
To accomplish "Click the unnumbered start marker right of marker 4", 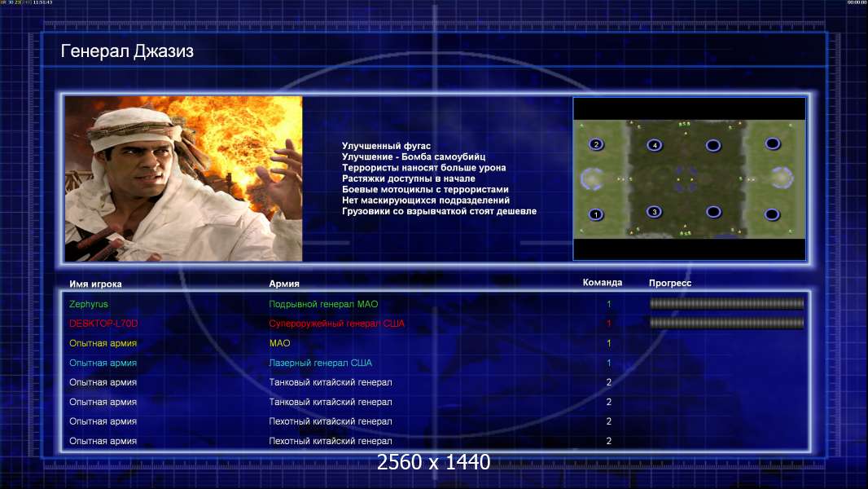I will pyautogui.click(x=713, y=146).
